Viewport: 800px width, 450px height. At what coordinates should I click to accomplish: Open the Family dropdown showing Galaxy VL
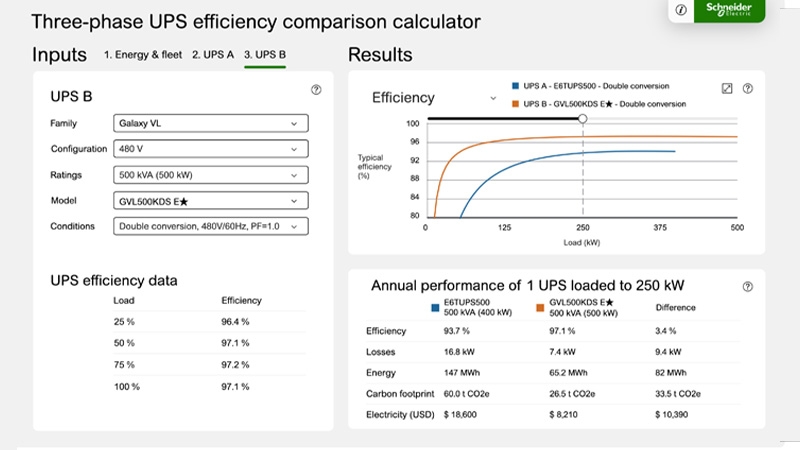pos(210,123)
